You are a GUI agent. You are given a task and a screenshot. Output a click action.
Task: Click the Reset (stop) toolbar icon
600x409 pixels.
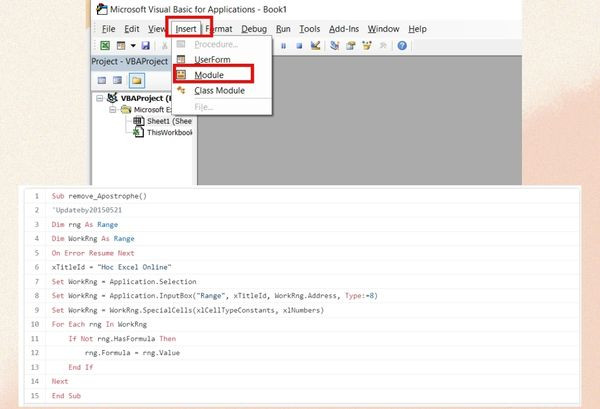click(299, 46)
